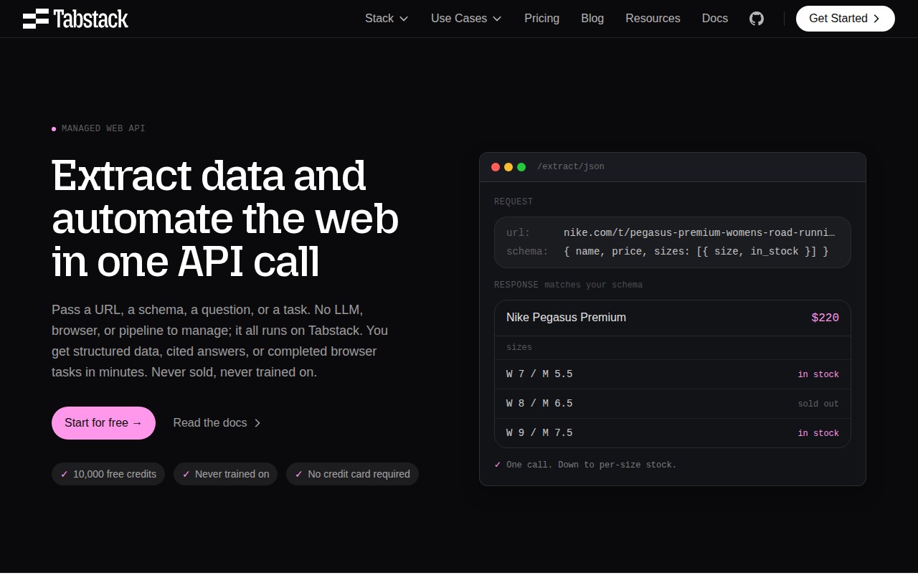Click the sold out status label
918x588 pixels.
pos(818,404)
